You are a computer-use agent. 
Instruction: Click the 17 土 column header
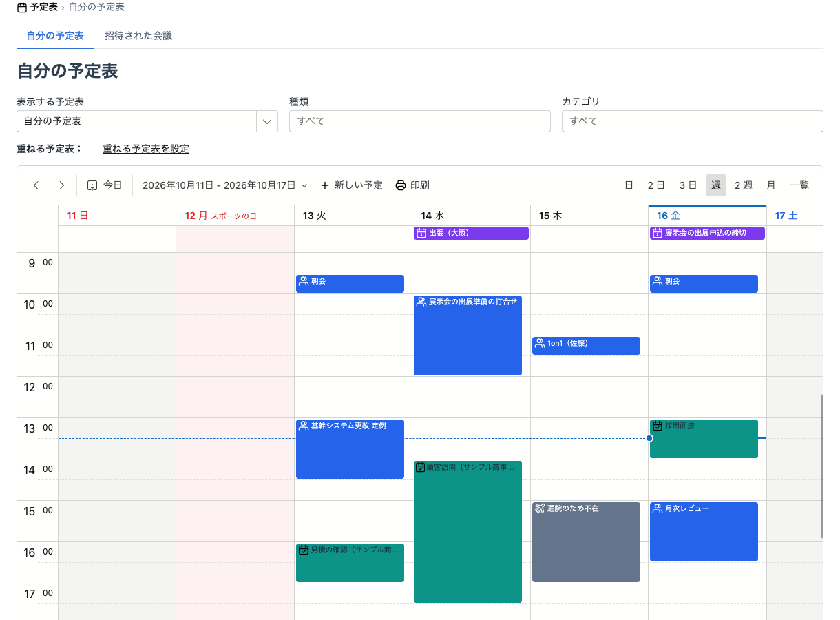795,216
